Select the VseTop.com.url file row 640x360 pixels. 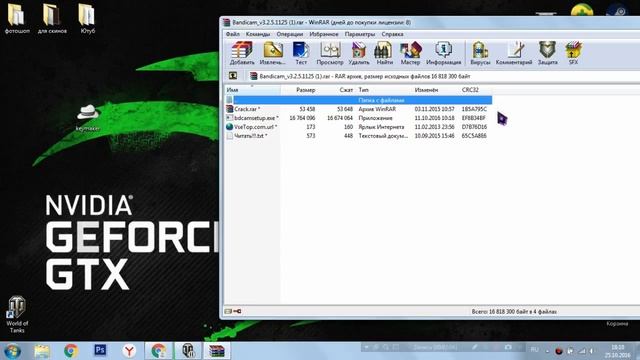coord(358,127)
